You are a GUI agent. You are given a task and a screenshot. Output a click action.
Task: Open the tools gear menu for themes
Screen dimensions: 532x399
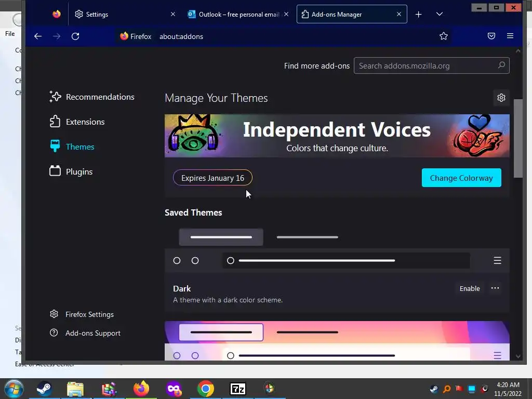pyautogui.click(x=501, y=98)
